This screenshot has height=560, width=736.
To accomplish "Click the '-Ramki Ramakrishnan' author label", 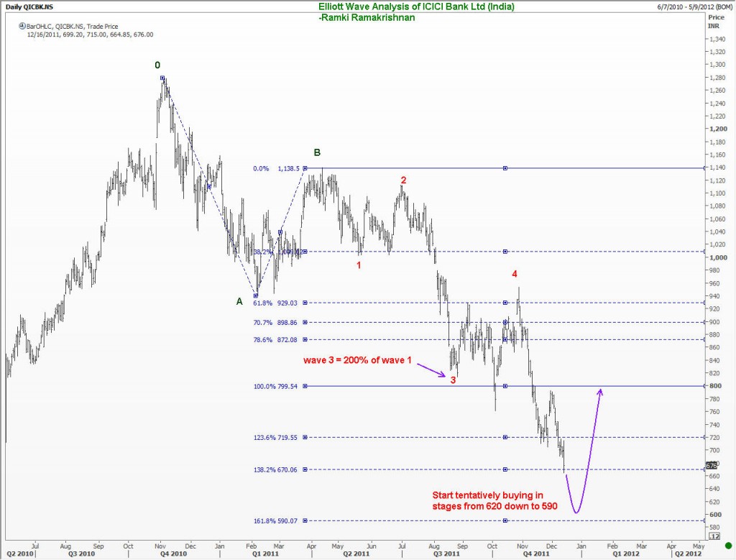I will [367, 18].
